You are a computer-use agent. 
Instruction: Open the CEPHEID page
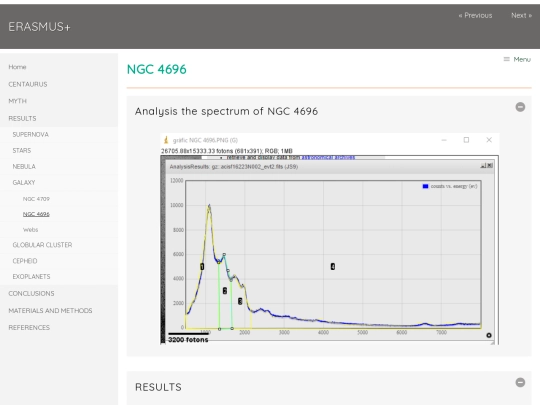[25, 261]
